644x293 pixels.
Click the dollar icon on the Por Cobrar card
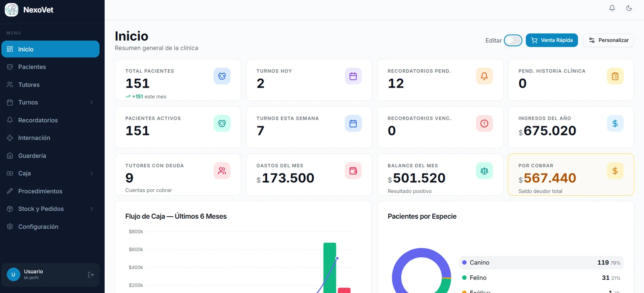point(615,171)
